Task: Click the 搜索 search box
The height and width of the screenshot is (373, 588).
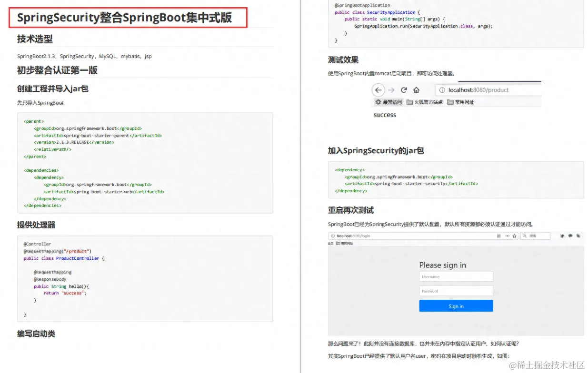Action: coord(535,236)
